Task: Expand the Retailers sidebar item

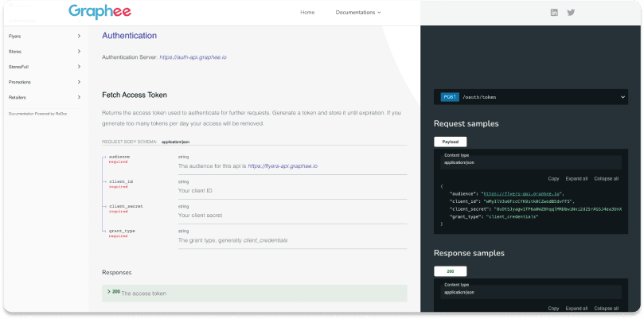Action: (x=45, y=97)
